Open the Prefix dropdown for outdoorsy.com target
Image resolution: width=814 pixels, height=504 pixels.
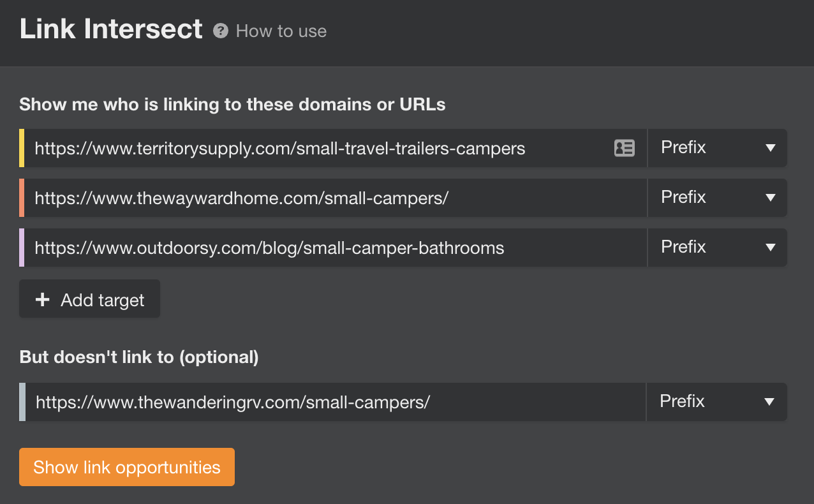click(717, 248)
